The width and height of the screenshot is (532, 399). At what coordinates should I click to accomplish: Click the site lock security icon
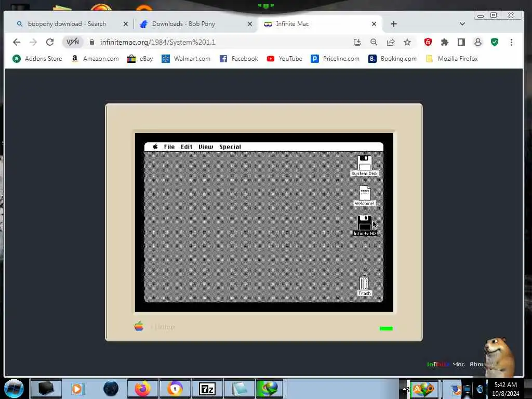click(91, 42)
